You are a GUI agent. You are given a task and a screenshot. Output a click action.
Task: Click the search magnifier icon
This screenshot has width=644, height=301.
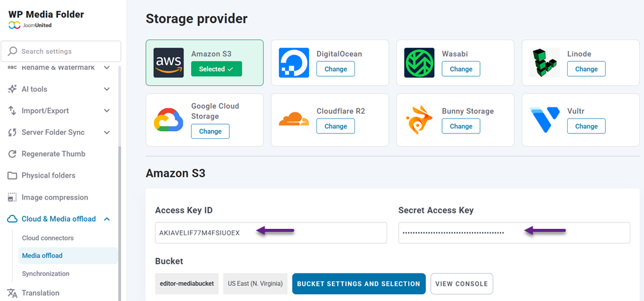[13, 51]
